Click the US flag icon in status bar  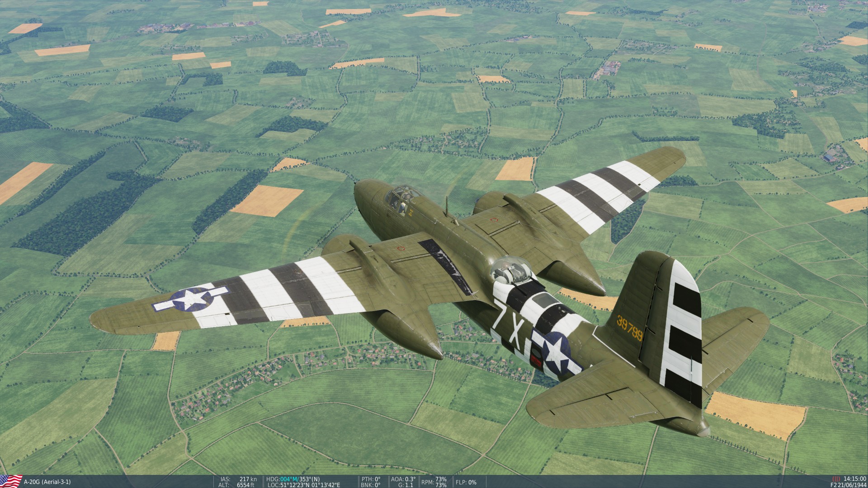pos(11,481)
